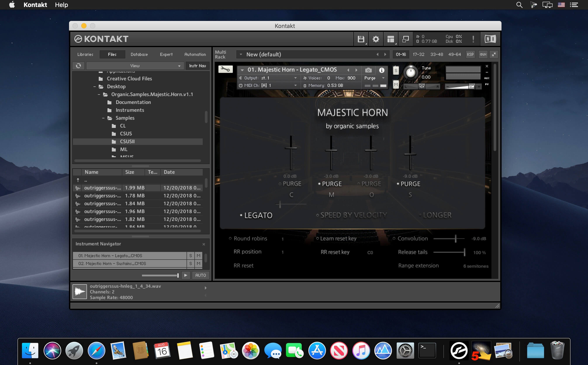Go up one folder level arrow

click(x=78, y=180)
